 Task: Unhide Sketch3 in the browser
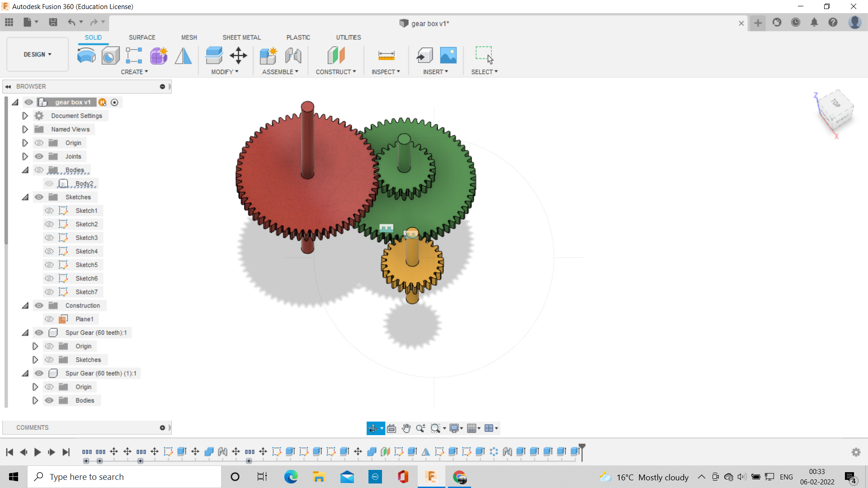(49, 238)
